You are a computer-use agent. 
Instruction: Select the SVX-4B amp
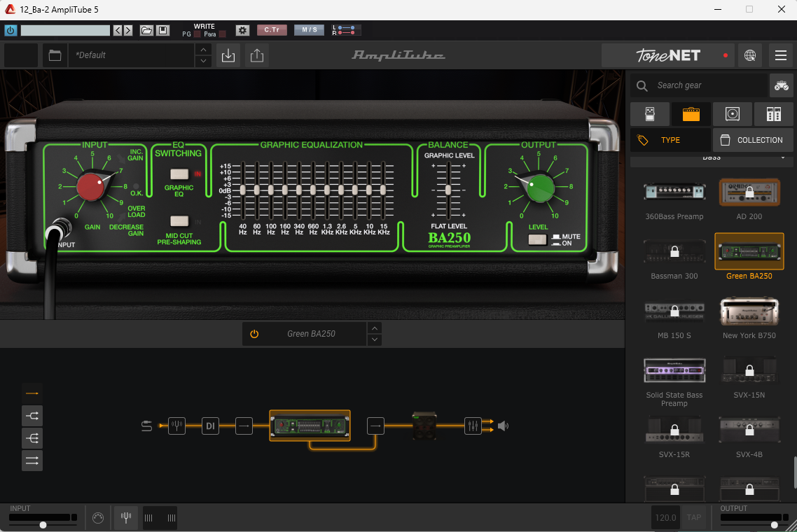pyautogui.click(x=749, y=430)
